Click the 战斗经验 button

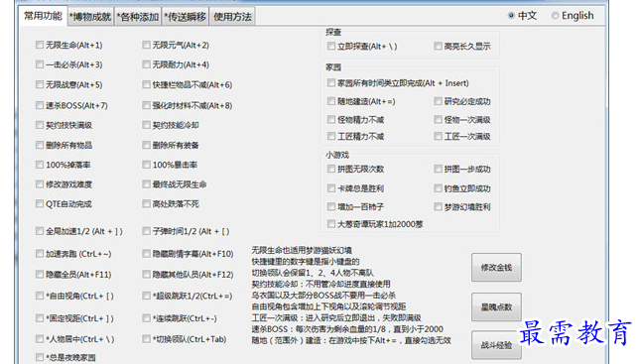(x=496, y=345)
